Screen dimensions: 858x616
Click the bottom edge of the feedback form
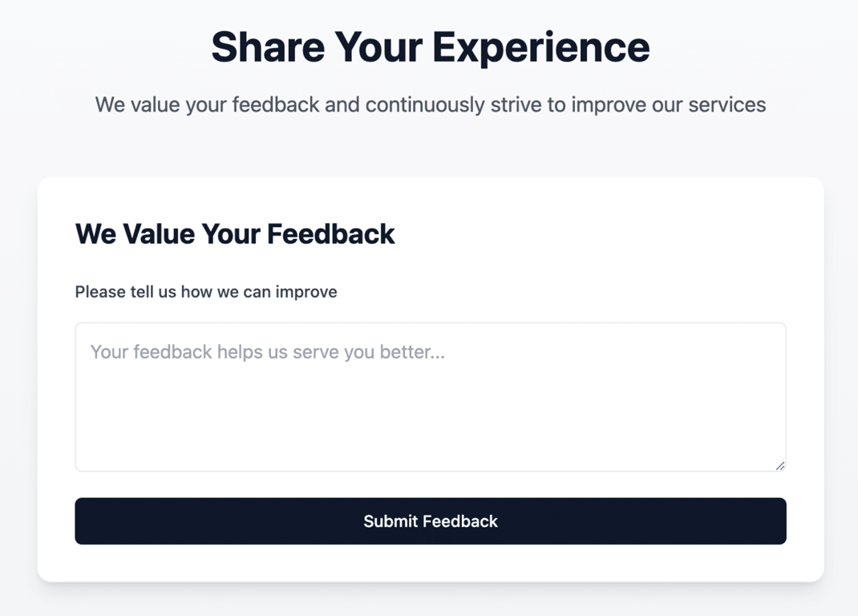point(430,576)
